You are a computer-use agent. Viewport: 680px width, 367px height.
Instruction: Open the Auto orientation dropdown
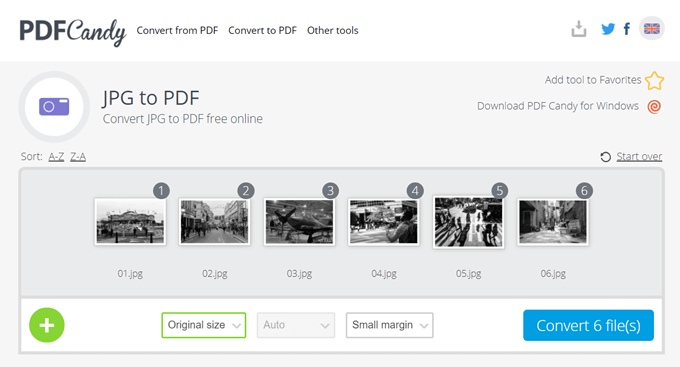(296, 325)
